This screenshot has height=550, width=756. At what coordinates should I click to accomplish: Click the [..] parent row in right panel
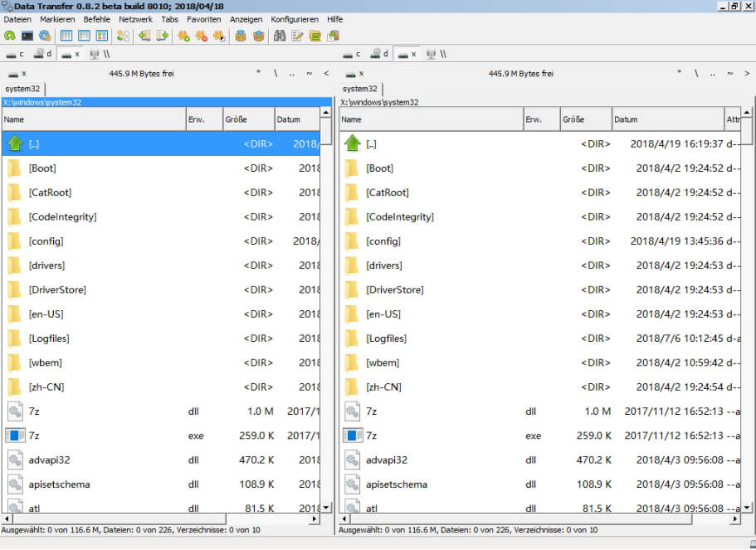540,144
